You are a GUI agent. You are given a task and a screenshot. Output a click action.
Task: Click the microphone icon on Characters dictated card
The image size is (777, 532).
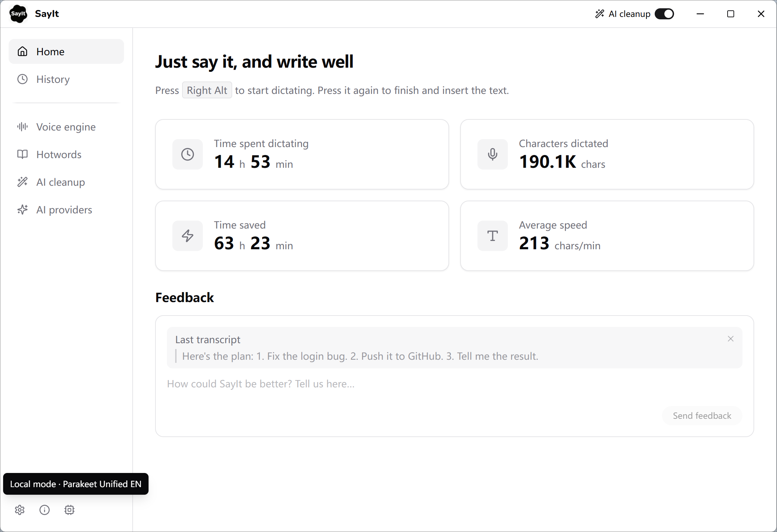493,154
